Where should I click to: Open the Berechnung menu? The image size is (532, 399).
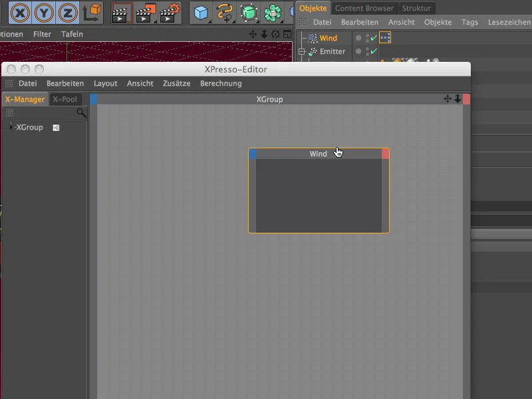[x=221, y=83]
